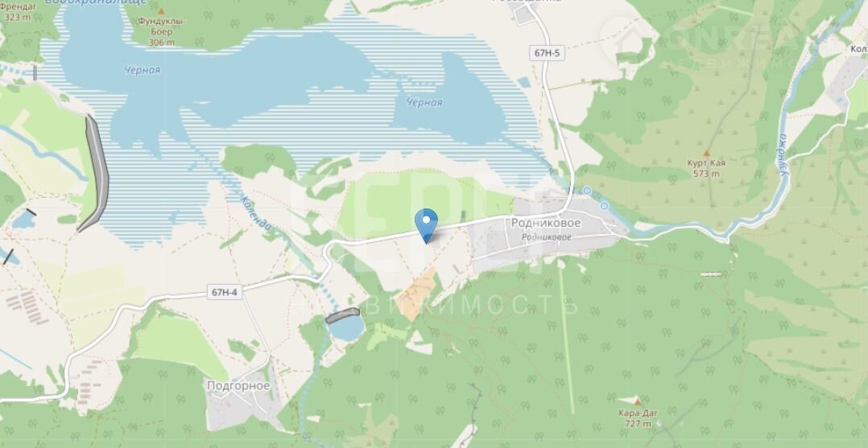Click the Узунджа river label

(783, 156)
